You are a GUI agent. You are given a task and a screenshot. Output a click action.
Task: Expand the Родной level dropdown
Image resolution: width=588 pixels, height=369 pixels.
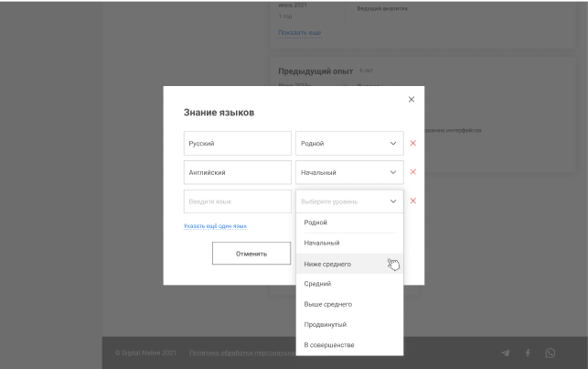[349, 144]
